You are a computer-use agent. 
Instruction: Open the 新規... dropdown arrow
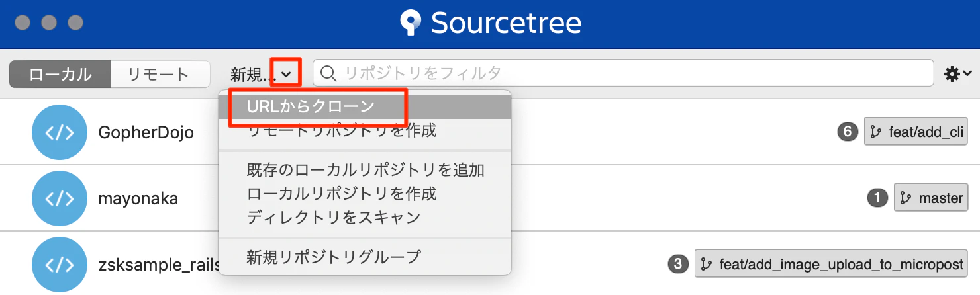(286, 74)
